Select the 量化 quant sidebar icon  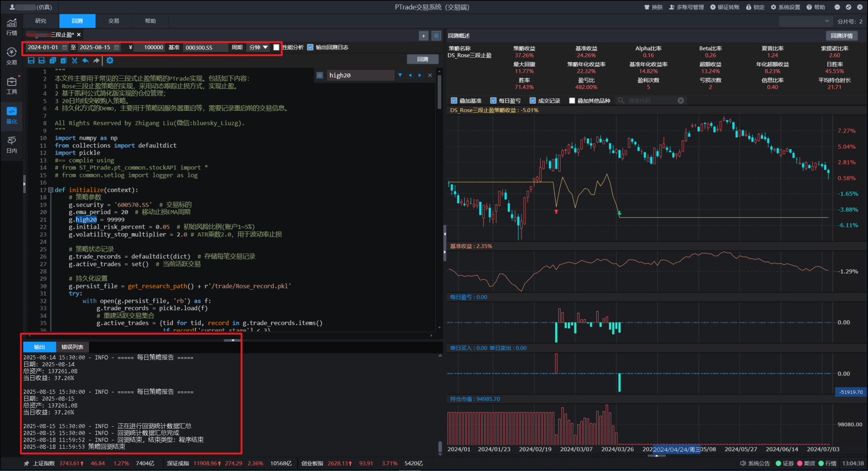click(x=12, y=115)
